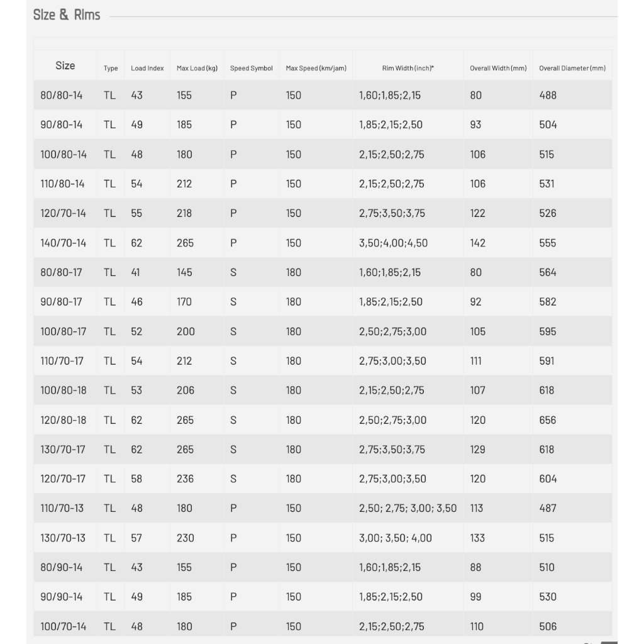The width and height of the screenshot is (644, 644).
Task: Click the overall diameter value 488
Action: pos(548,96)
